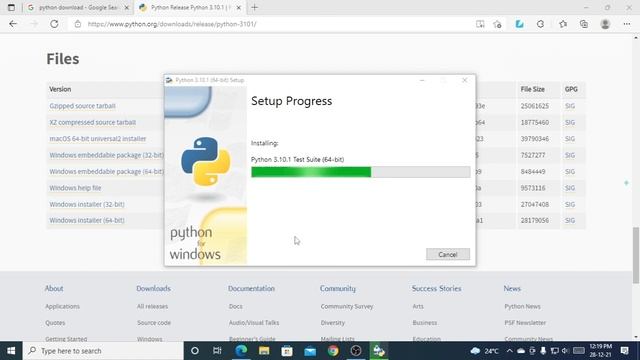The height and width of the screenshot is (360, 640).
Task: Open the Source code footer link
Action: 154,322
